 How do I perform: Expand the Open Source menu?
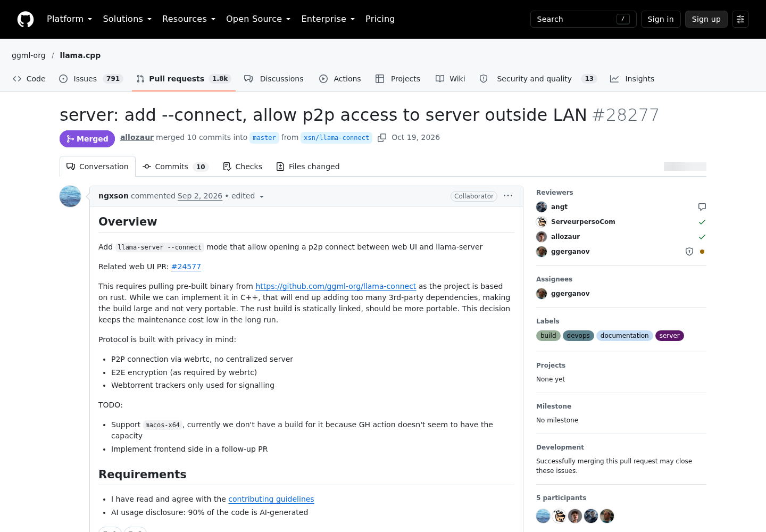(258, 19)
